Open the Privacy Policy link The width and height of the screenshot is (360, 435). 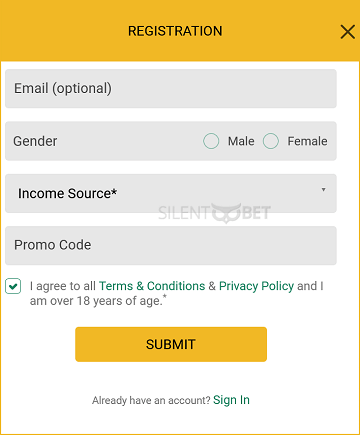coord(256,286)
